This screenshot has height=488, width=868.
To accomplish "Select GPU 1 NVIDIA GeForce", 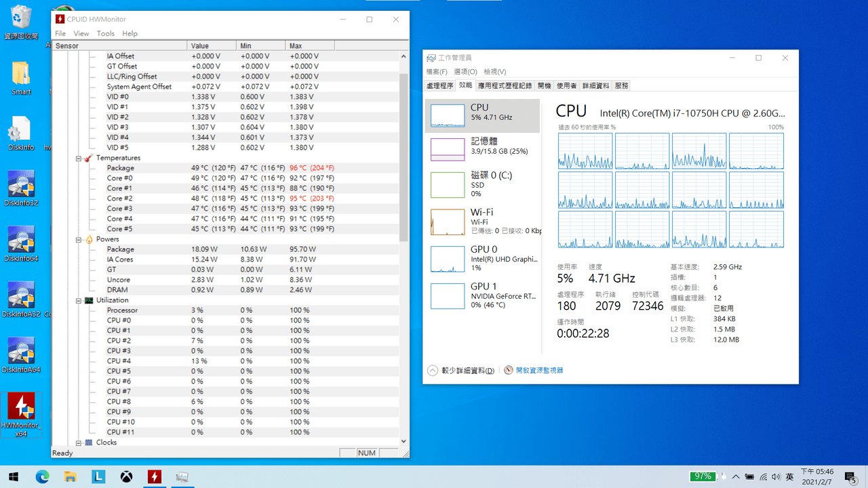I will [483, 296].
